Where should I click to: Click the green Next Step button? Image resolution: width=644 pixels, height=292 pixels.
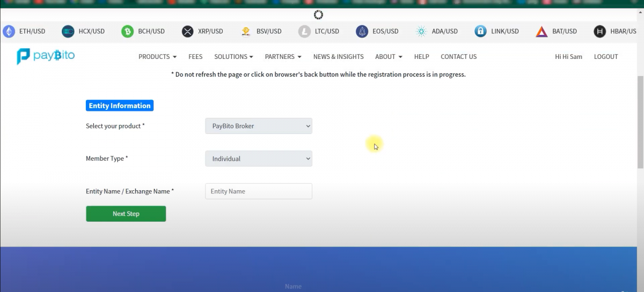pos(126,214)
